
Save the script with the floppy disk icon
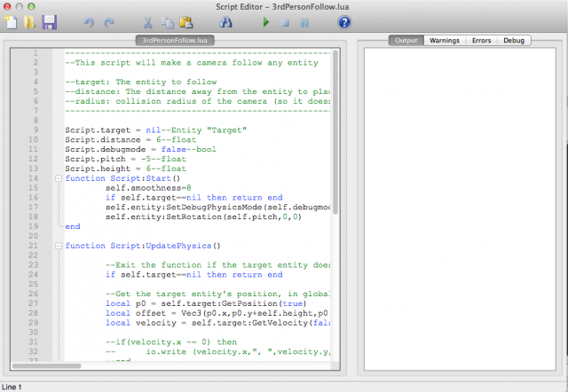tap(50, 22)
